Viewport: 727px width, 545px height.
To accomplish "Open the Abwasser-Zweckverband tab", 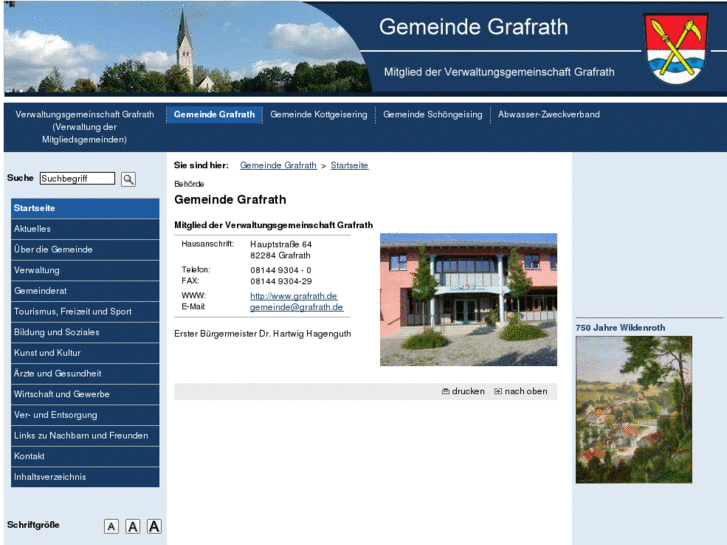I will coord(549,115).
